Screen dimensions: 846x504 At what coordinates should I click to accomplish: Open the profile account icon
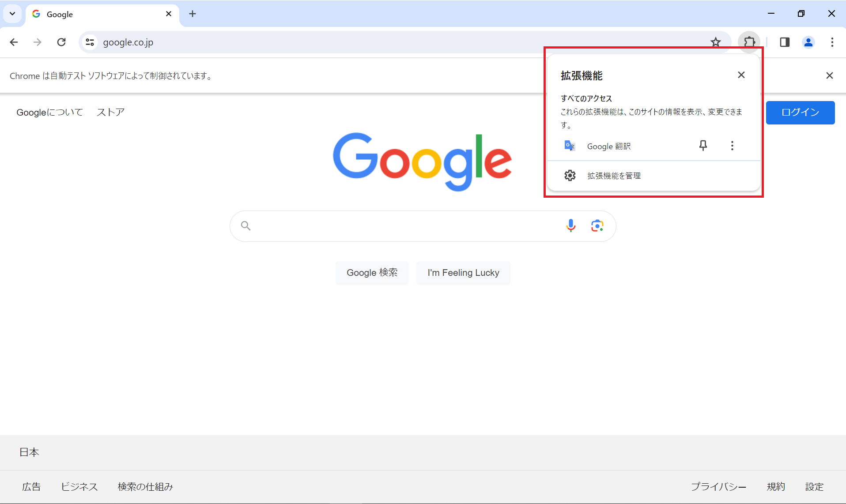[x=808, y=42]
